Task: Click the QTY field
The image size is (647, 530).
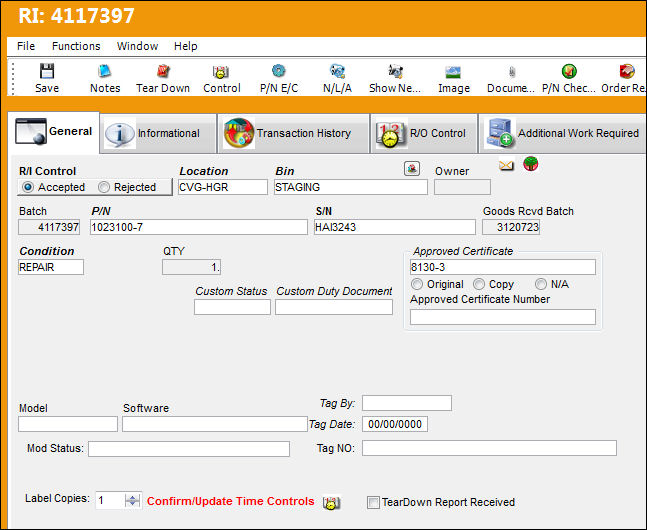Action: point(191,267)
